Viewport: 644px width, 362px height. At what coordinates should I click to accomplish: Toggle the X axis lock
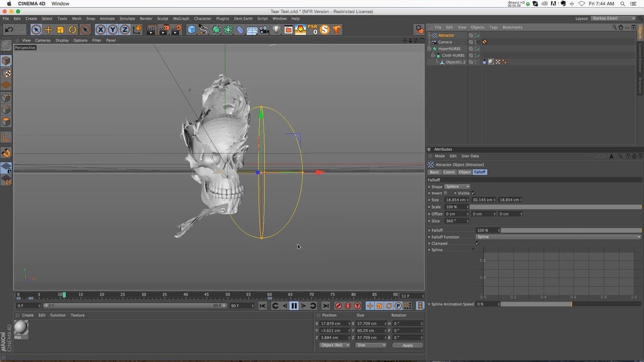point(101,30)
